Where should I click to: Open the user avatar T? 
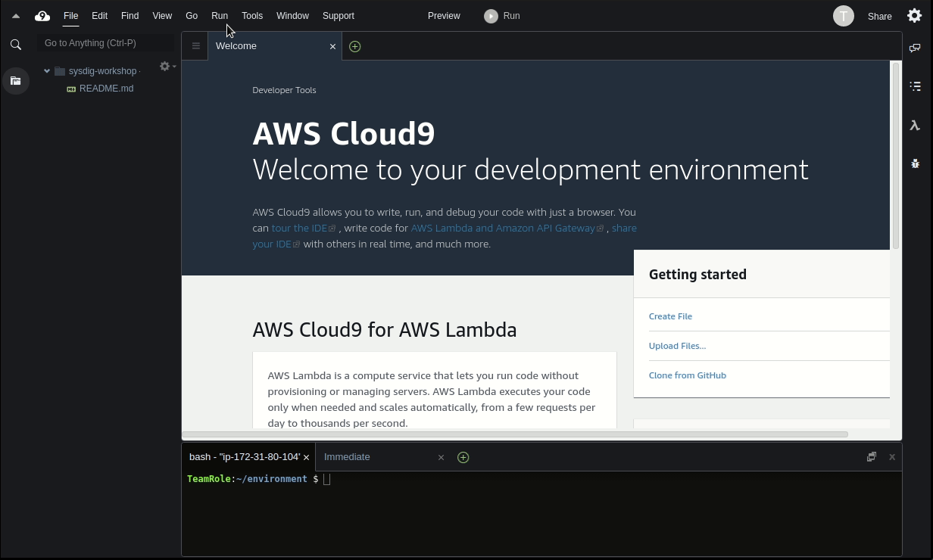click(x=844, y=16)
